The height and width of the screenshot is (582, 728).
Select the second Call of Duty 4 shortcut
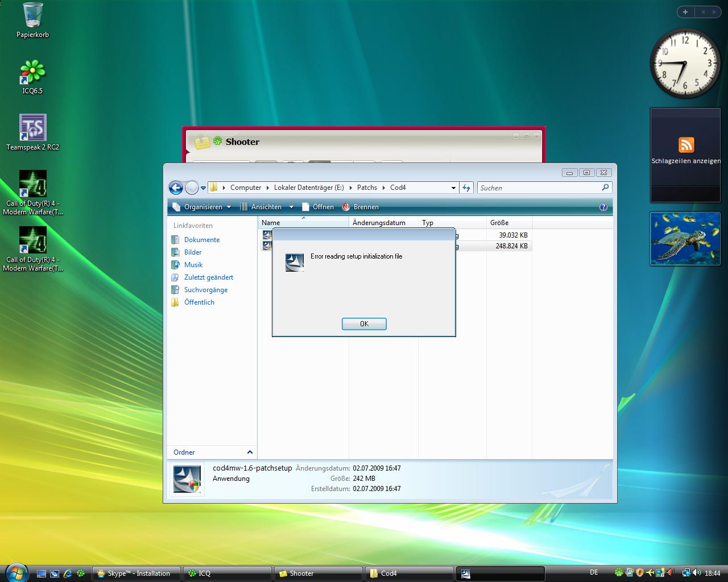[x=32, y=250]
